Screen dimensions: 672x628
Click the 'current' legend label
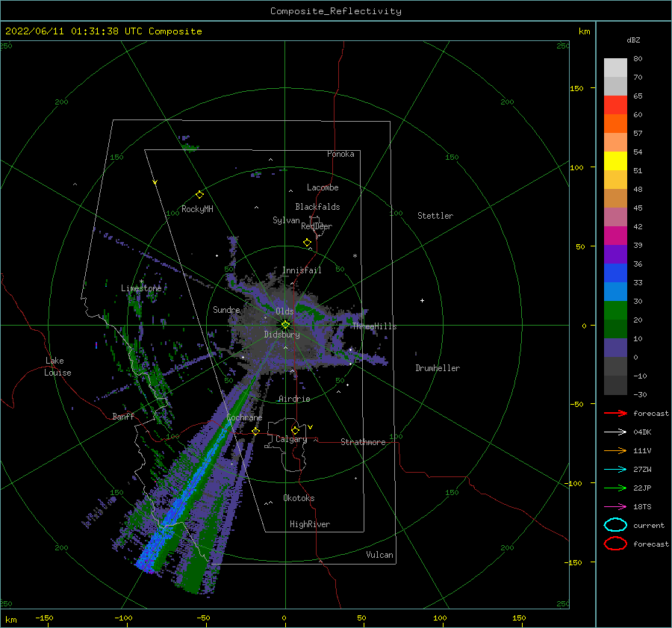[649, 525]
